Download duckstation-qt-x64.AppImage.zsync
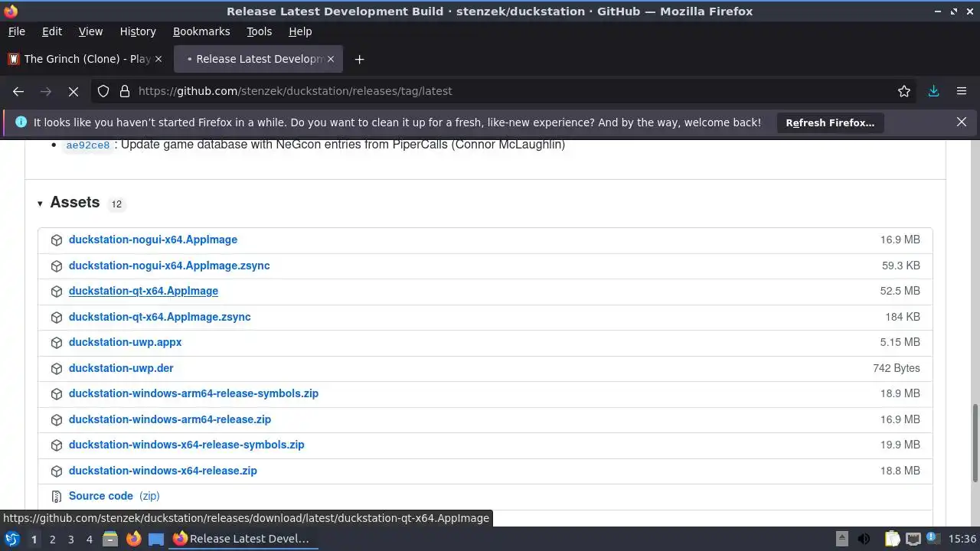The image size is (980, 551). [x=159, y=317]
